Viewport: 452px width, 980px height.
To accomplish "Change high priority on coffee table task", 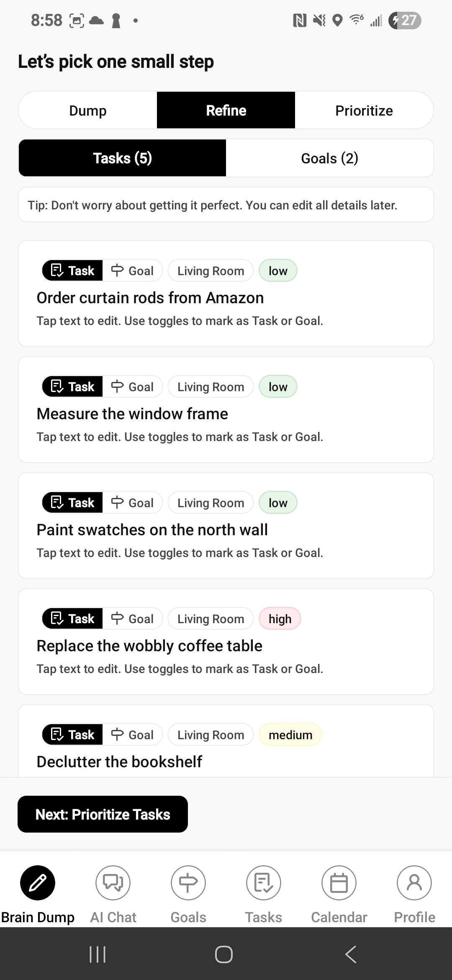I will pyautogui.click(x=280, y=619).
